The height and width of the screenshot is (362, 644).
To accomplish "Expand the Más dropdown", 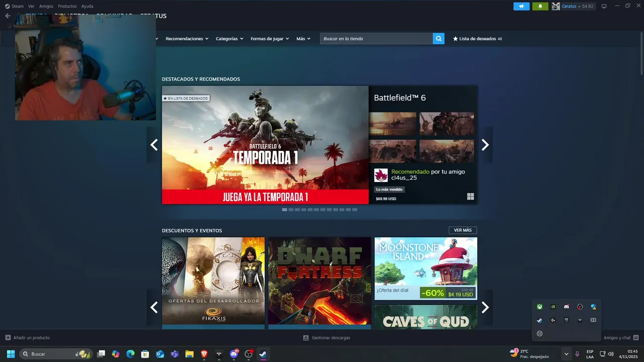I will tap(303, 39).
